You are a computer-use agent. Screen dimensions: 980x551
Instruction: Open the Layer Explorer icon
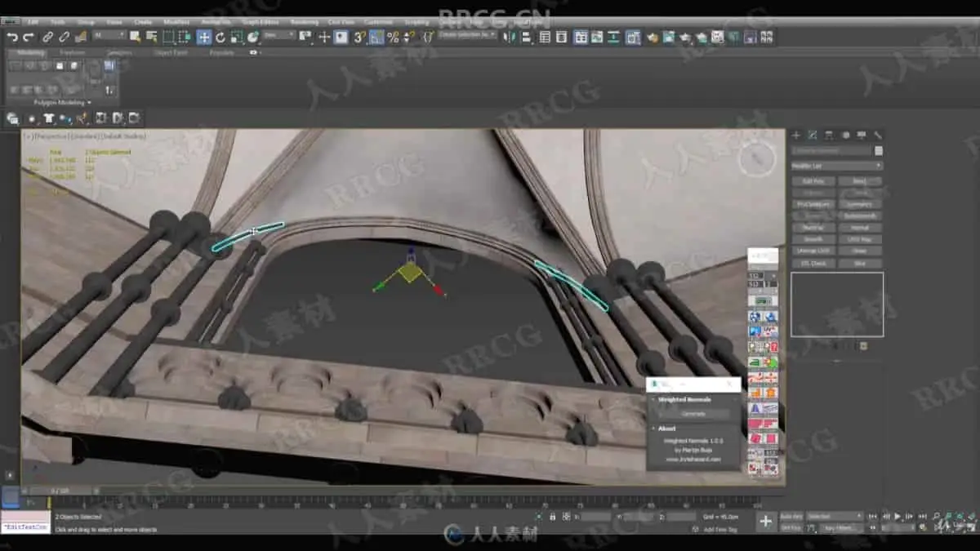click(x=562, y=37)
